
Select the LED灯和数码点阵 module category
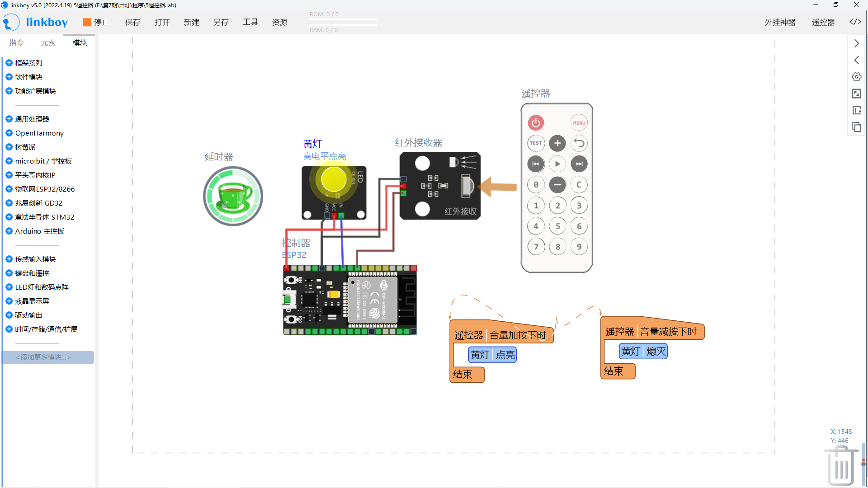[42, 286]
